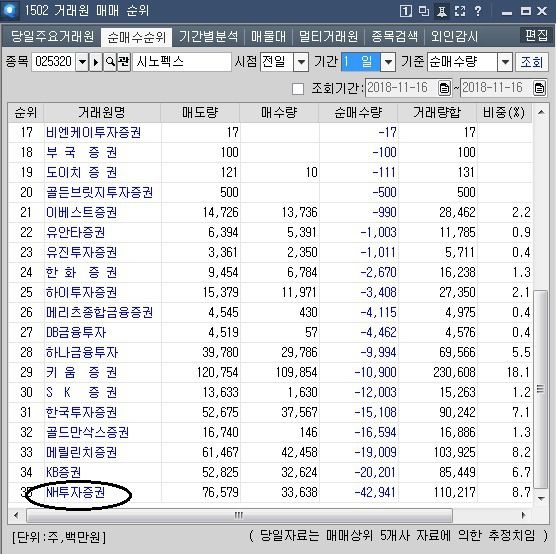Click the 편집 edit button
The height and width of the screenshot is (554, 556).
[x=536, y=35]
